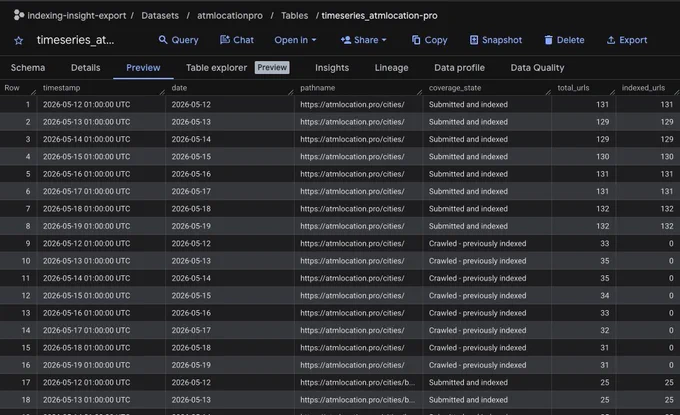Click the Copy icon in the toolbar

tap(416, 40)
